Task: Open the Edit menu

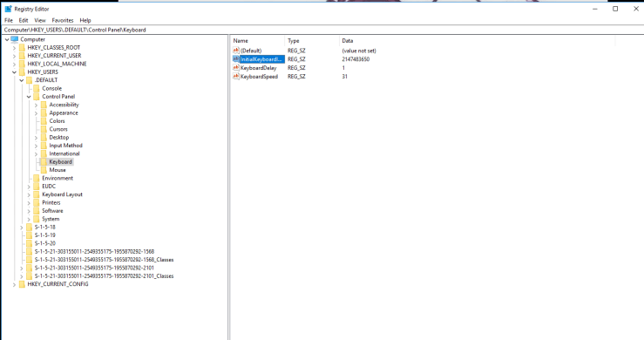Action: point(24,20)
